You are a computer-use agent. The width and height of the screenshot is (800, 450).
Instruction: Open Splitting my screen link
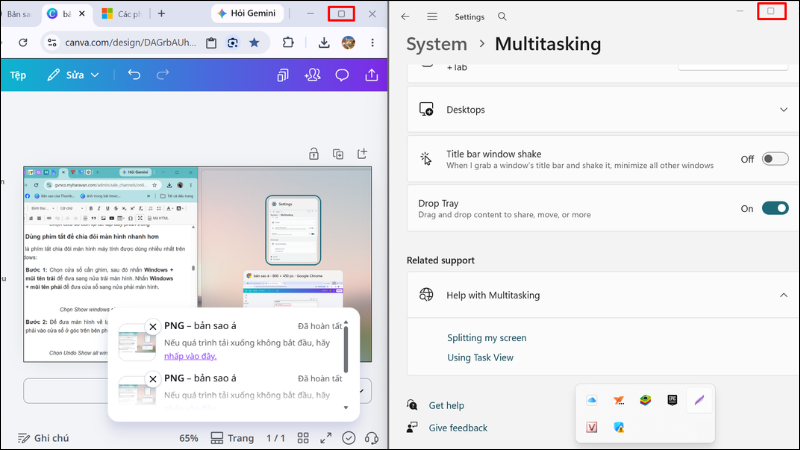[x=487, y=338]
